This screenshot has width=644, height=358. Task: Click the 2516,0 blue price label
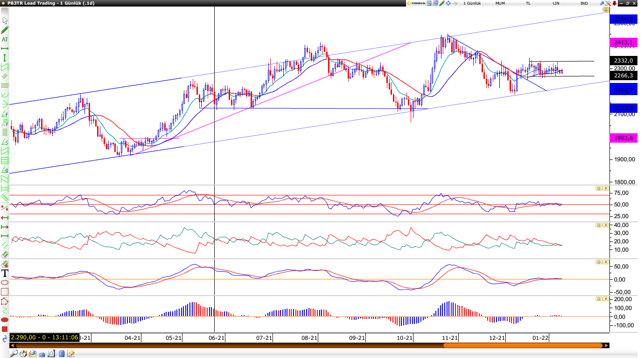623,19
